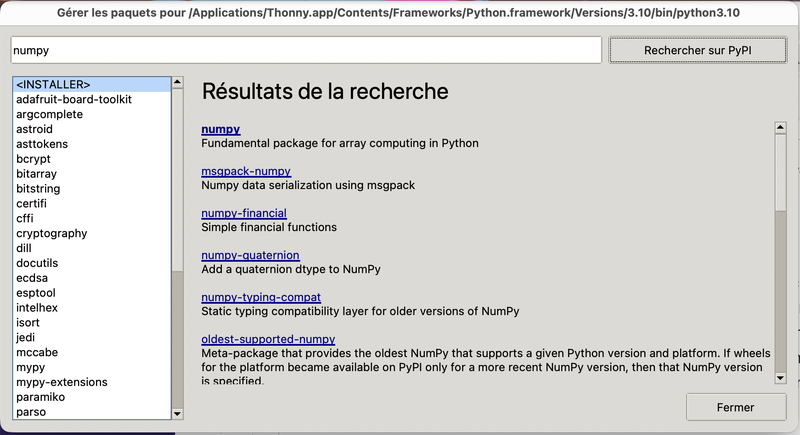
Task: Select dill in the package list
Action: click(92, 248)
